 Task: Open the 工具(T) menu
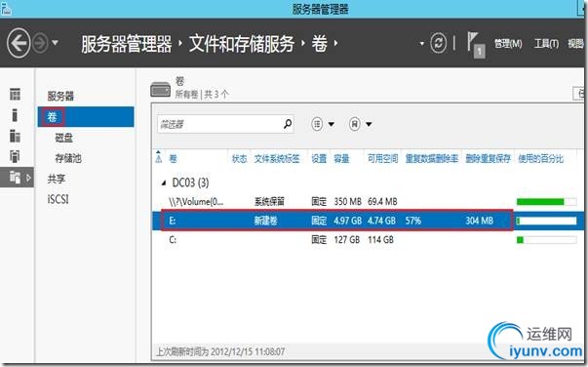[x=546, y=44]
